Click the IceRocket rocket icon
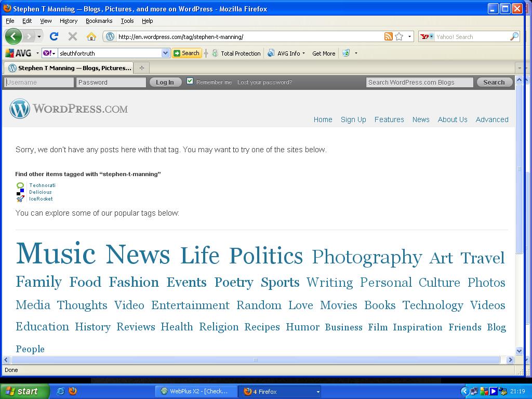This screenshot has width=532, height=399. [x=20, y=199]
